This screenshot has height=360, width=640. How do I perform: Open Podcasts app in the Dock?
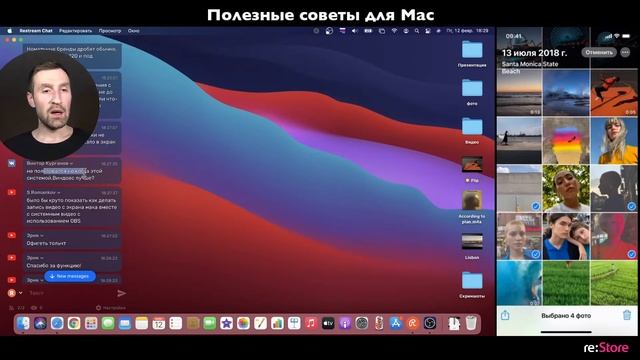[345, 324]
